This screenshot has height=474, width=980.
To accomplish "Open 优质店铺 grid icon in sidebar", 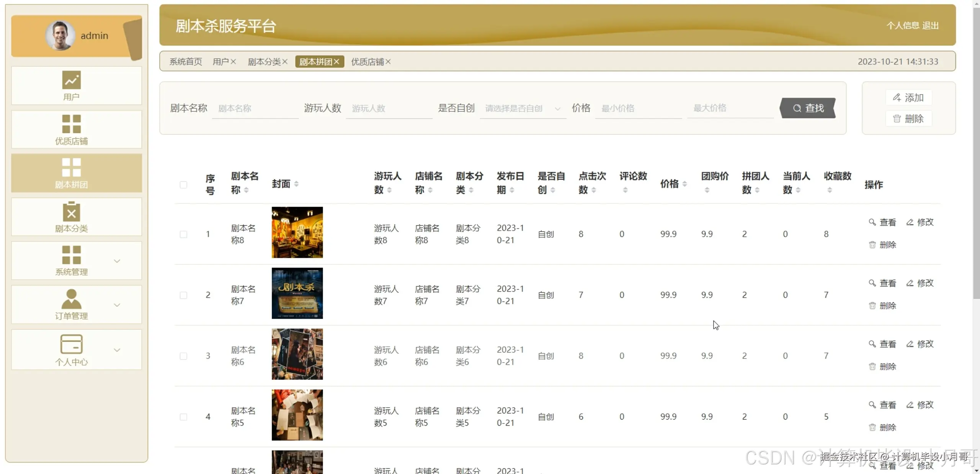I will tap(72, 124).
